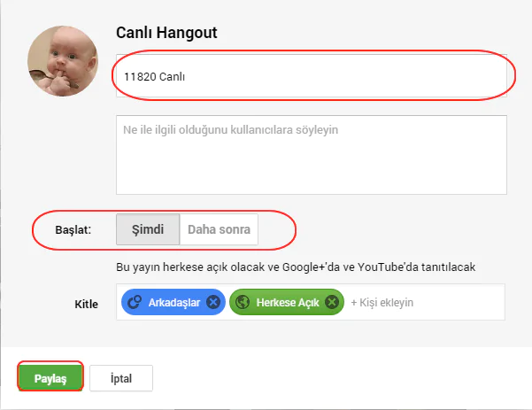The image size is (532, 410).
Task: Click the baby profile picture
Action: (63, 61)
